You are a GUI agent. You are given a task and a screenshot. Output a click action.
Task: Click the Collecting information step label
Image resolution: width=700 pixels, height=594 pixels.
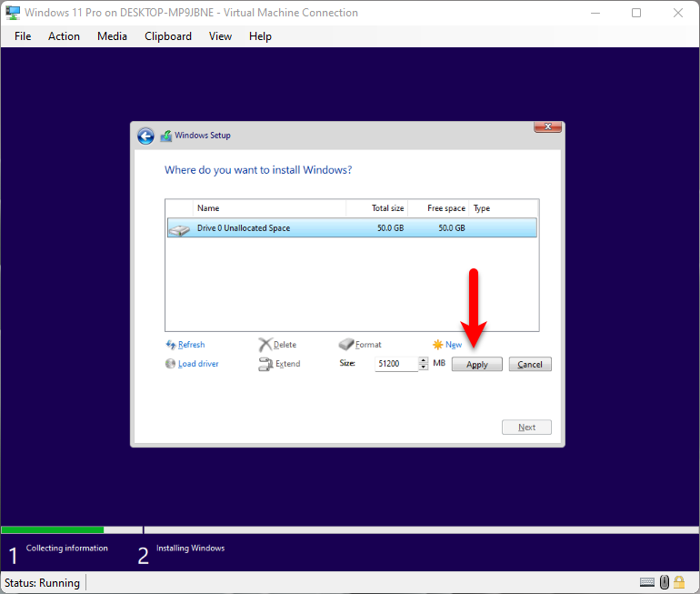(67, 548)
